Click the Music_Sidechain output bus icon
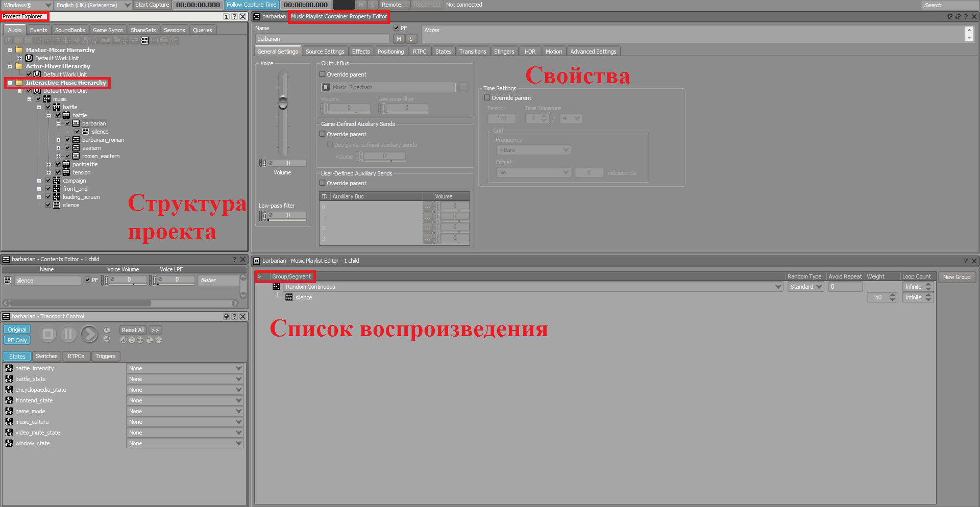Viewport: 980px width, 507px height. tap(326, 87)
